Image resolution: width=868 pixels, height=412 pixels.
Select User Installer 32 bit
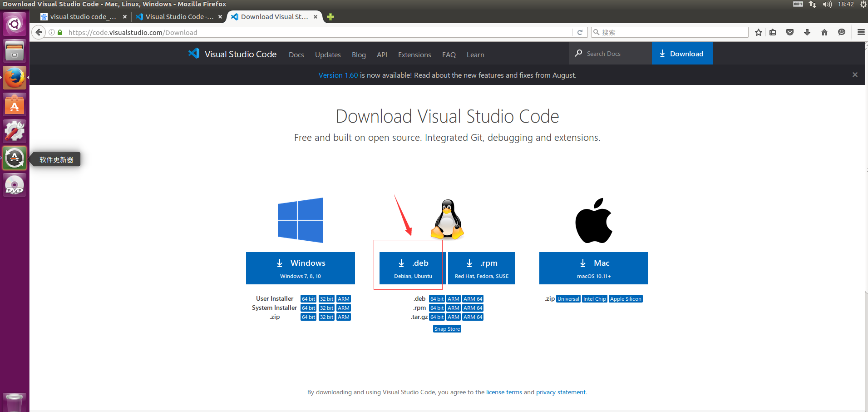tap(326, 299)
